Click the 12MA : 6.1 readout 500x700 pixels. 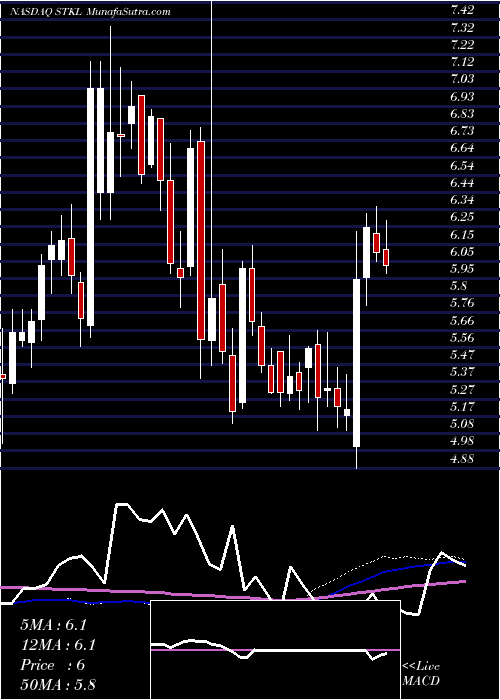58,645
